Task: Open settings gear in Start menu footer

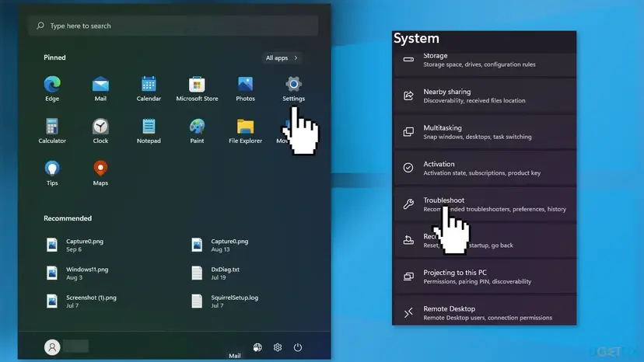Action: (x=278, y=347)
